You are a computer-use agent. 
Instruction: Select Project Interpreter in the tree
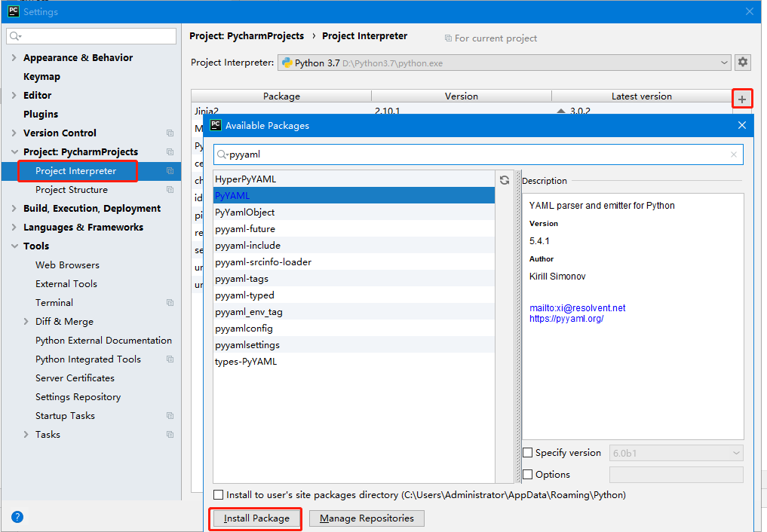tap(76, 171)
